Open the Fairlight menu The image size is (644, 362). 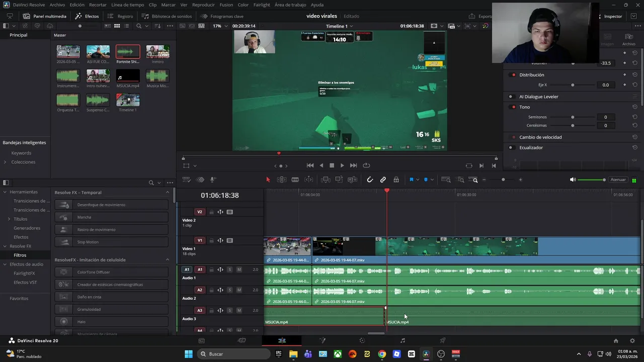[262, 5]
